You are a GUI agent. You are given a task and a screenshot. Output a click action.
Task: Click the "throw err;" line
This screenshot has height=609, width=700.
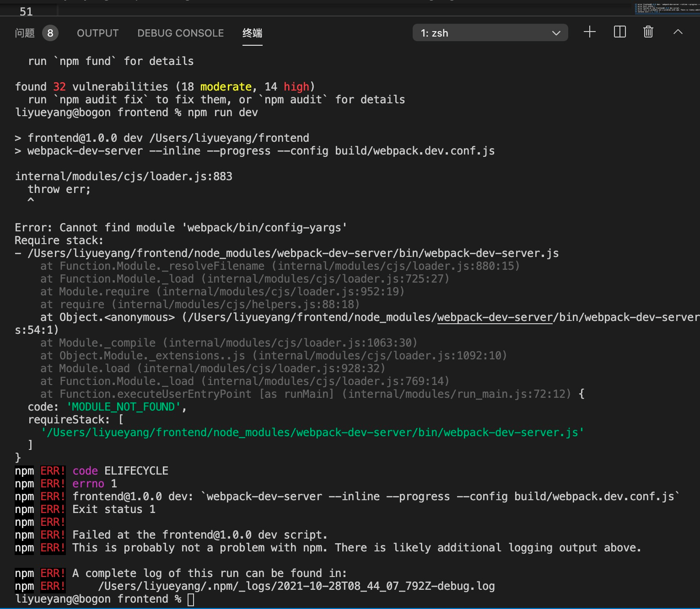59,189
